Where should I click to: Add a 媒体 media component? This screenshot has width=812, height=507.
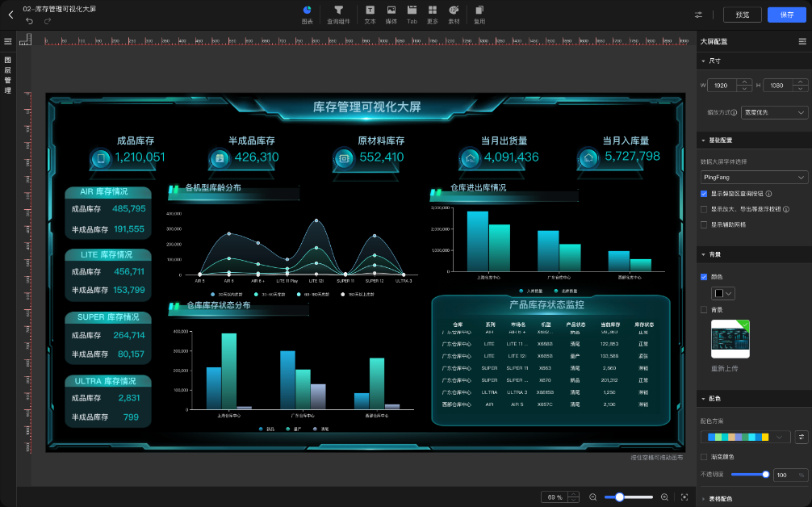click(x=390, y=14)
